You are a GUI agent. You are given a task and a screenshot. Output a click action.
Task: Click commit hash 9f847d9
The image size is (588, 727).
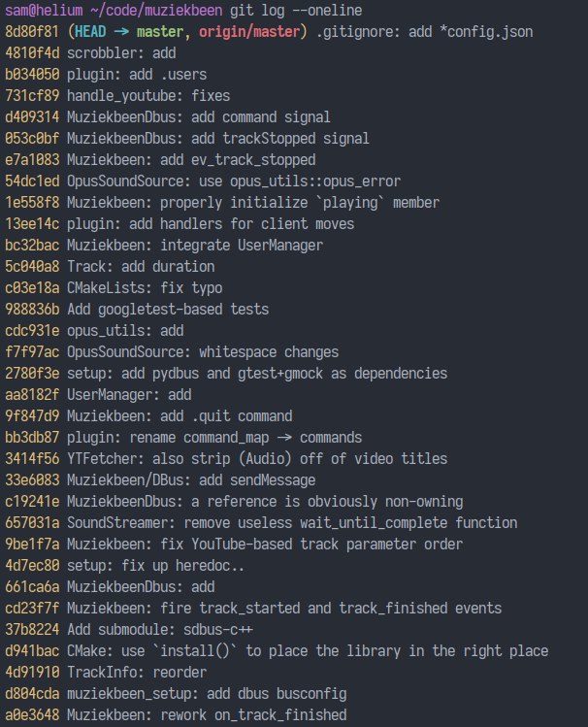[34, 415]
